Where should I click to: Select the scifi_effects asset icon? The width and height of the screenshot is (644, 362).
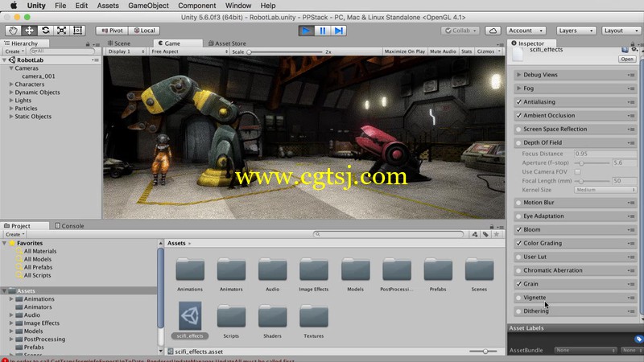190,315
